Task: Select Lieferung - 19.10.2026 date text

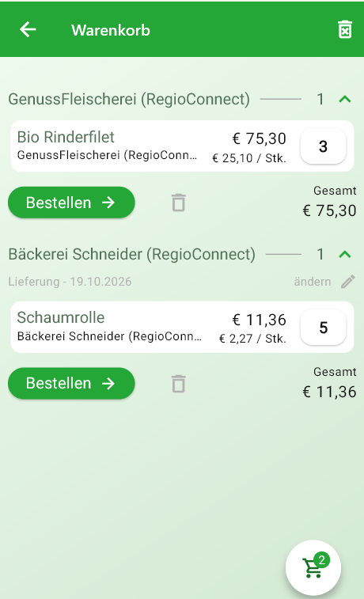Action: point(70,282)
